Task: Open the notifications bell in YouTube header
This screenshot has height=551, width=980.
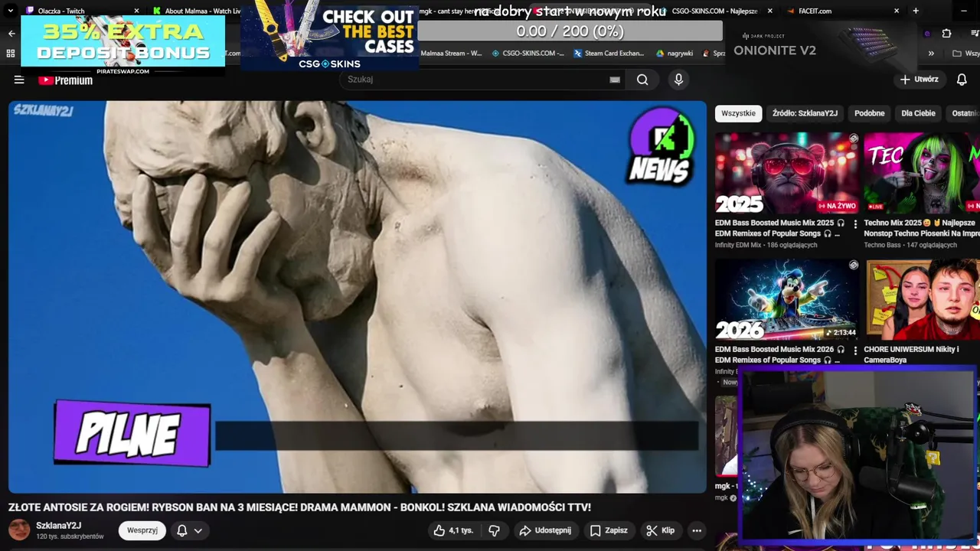Action: click(962, 80)
